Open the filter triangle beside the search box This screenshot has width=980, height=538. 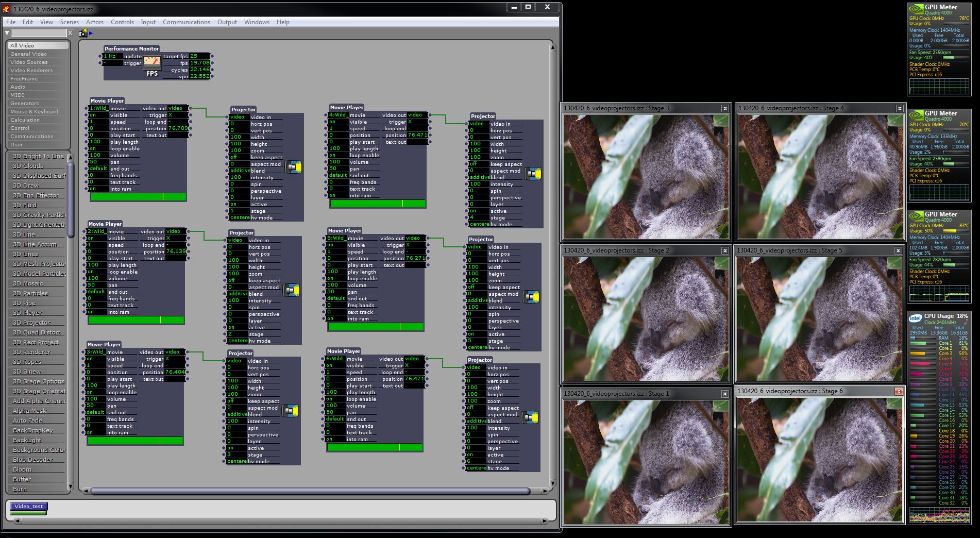pyautogui.click(x=7, y=33)
